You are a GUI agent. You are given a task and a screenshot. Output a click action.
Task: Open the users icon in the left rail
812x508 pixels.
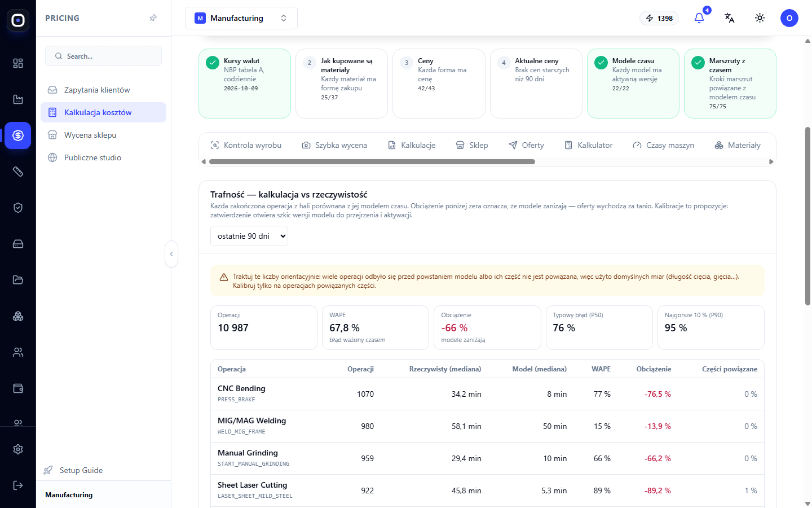18,352
